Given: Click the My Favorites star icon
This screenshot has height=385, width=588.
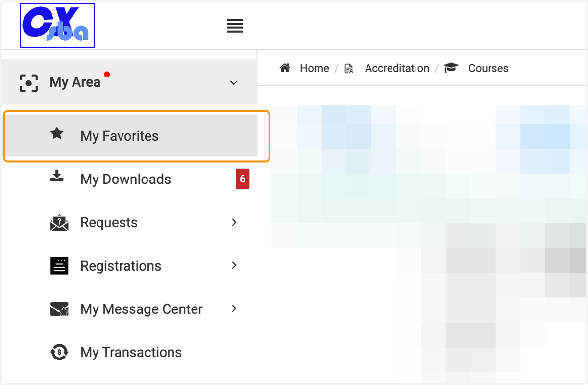Looking at the screenshot, I should [x=57, y=133].
